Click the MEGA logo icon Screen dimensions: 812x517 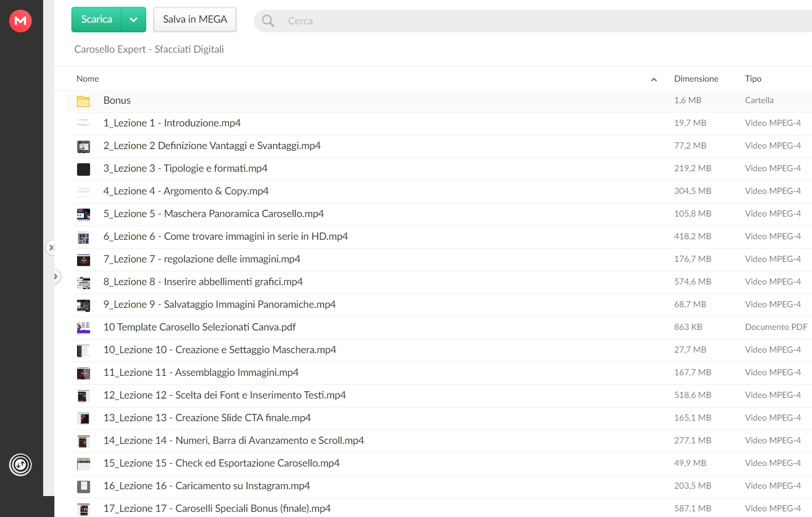(x=20, y=21)
